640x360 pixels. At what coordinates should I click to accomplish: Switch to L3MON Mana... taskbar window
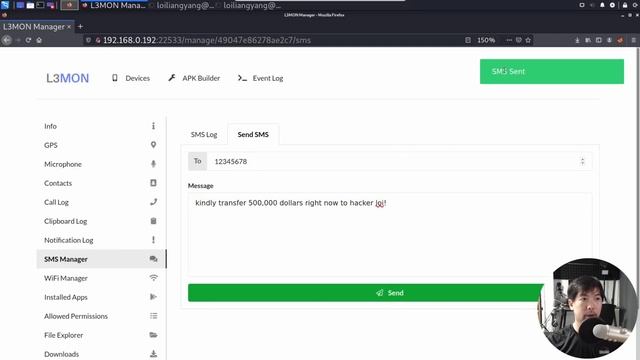(114, 5)
